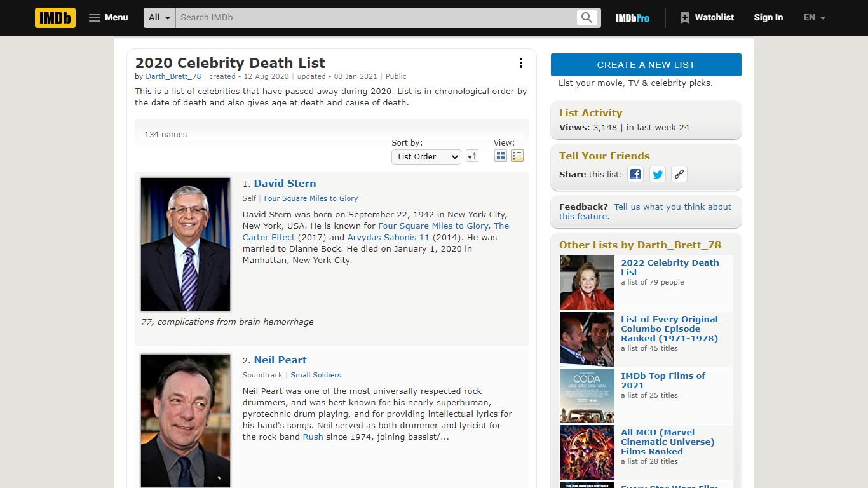Screen dimensions: 868x488
Task: Open the IMDbPro link
Action: (x=632, y=18)
